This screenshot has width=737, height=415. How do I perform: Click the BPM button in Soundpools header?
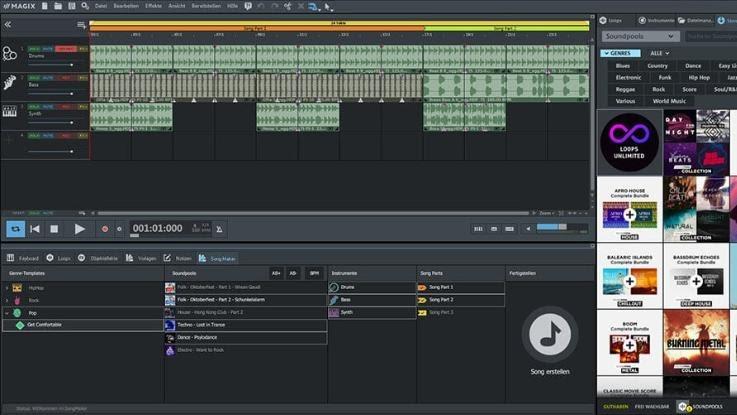(x=314, y=273)
